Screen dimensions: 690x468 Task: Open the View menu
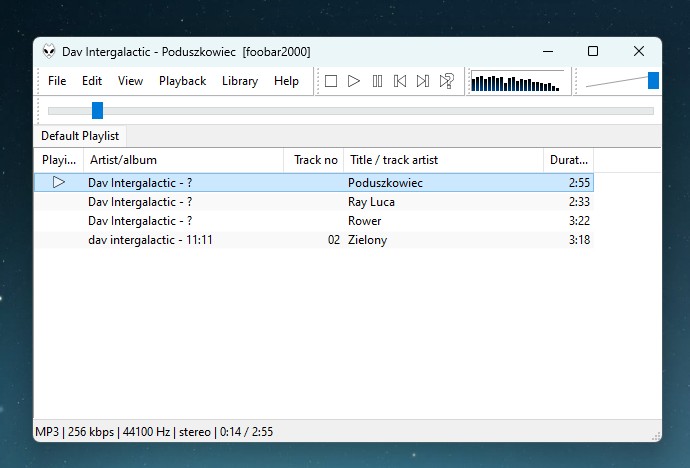click(x=130, y=81)
